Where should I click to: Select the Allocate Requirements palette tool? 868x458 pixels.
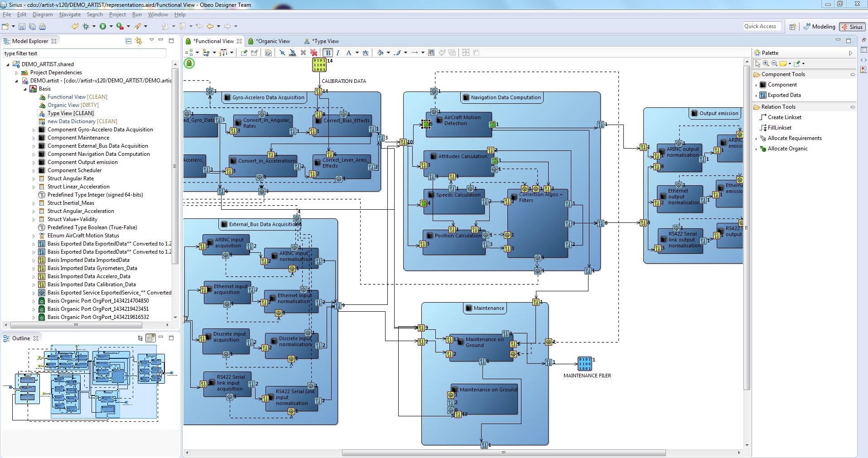click(x=794, y=138)
